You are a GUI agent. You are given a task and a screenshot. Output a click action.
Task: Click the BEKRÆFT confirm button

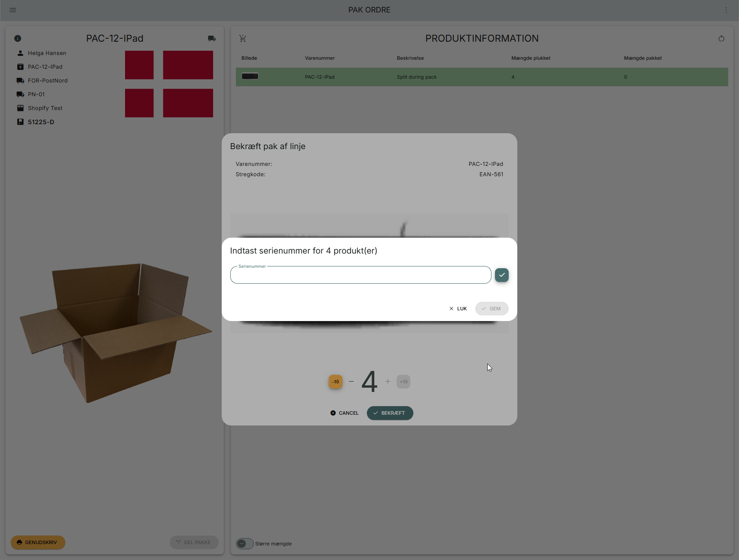tap(390, 413)
